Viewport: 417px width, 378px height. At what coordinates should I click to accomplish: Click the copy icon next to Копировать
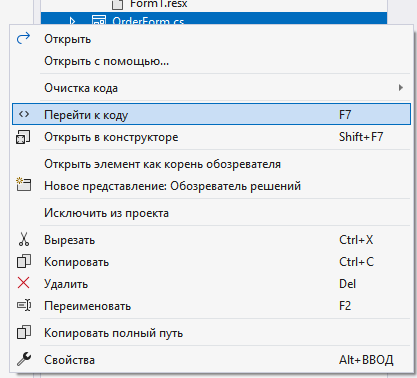pos(24,261)
